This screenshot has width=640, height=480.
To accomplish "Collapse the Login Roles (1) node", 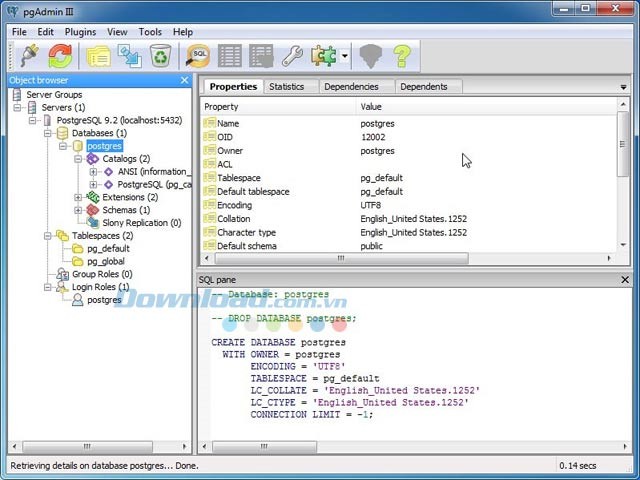I will point(47,287).
